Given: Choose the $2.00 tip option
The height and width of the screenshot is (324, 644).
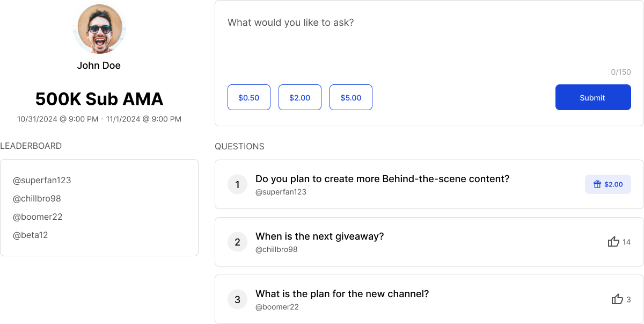Looking at the screenshot, I should [299, 97].
